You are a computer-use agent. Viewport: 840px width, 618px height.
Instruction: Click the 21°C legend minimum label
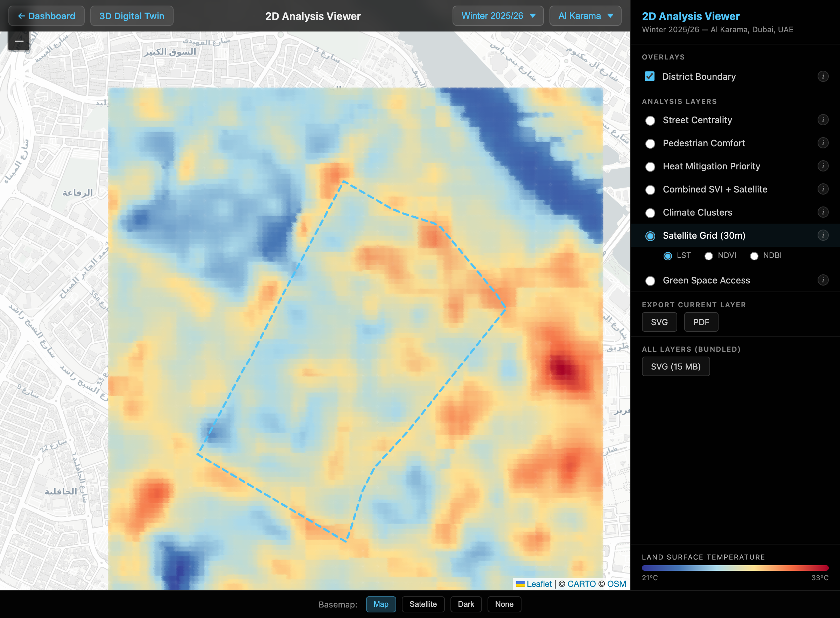(x=650, y=578)
